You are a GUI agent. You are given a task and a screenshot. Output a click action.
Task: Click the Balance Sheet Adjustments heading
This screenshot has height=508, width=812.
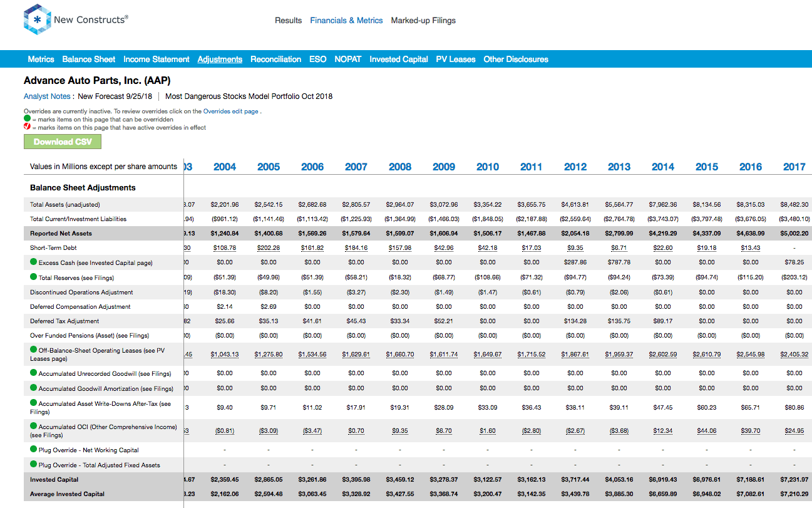[x=83, y=188]
